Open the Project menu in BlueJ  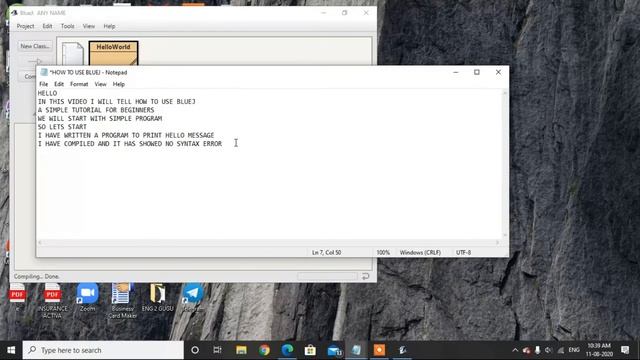pyautogui.click(x=25, y=26)
